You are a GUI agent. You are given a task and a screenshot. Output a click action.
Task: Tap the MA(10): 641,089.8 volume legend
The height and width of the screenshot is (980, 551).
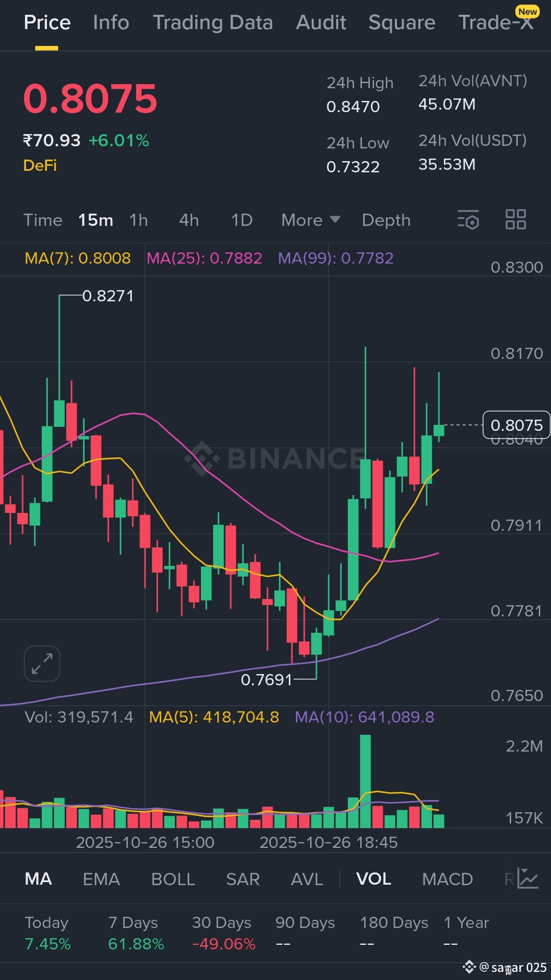pos(365,717)
